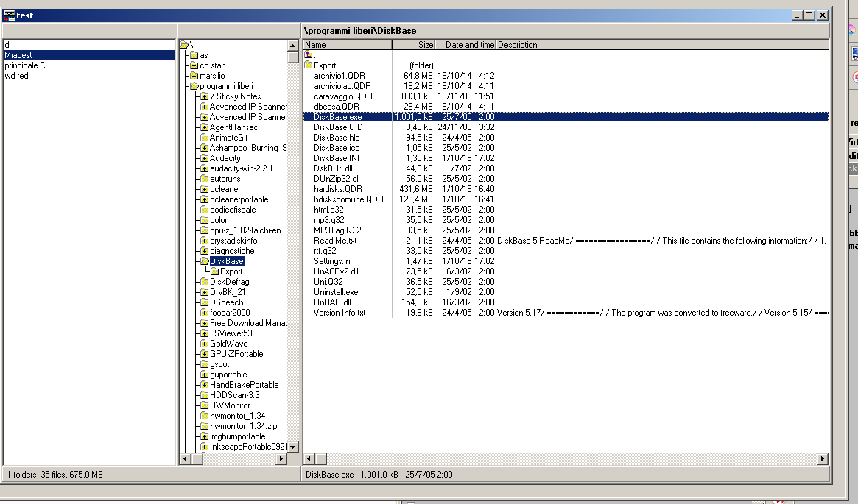Select the 'Miabest' disk entry

pos(89,55)
